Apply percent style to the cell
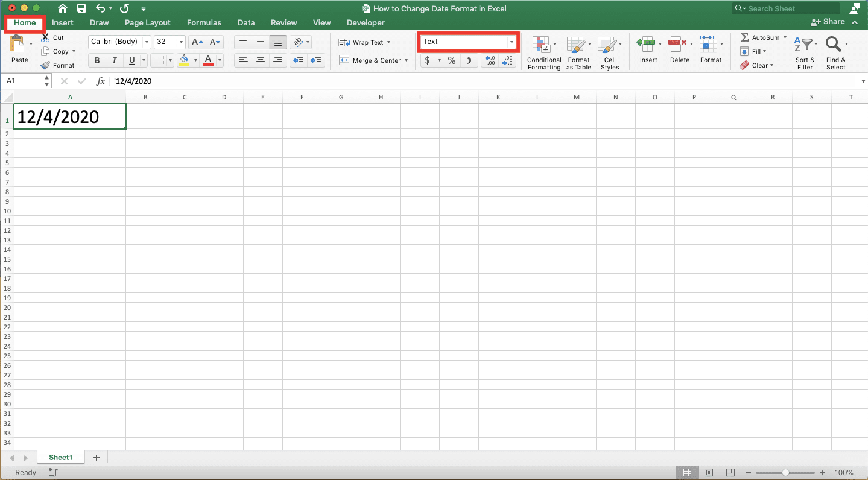868x480 pixels. coord(451,60)
